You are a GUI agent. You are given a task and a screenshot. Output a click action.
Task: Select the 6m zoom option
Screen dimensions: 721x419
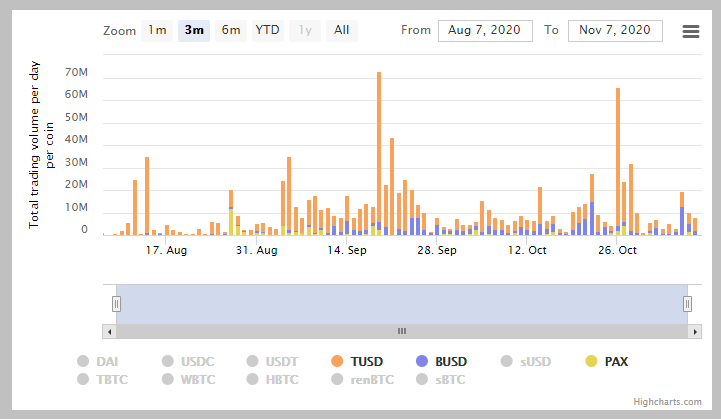coord(231,30)
